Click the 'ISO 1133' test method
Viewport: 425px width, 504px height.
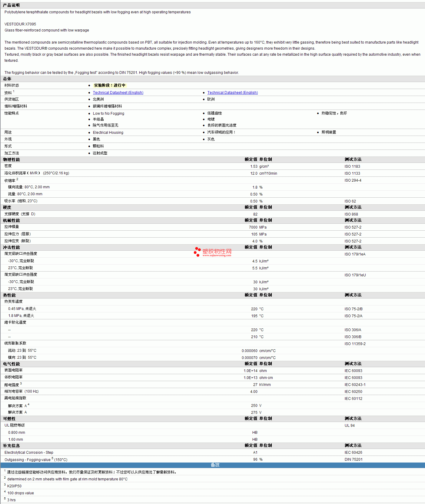352,173
